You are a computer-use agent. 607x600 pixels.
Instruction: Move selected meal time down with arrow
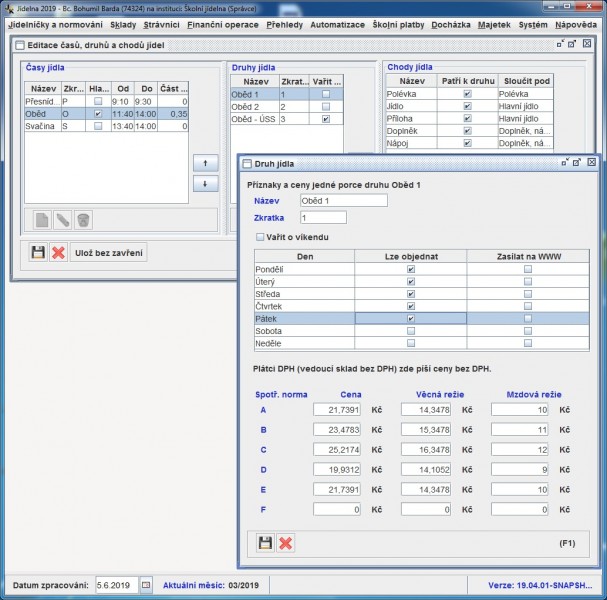205,184
